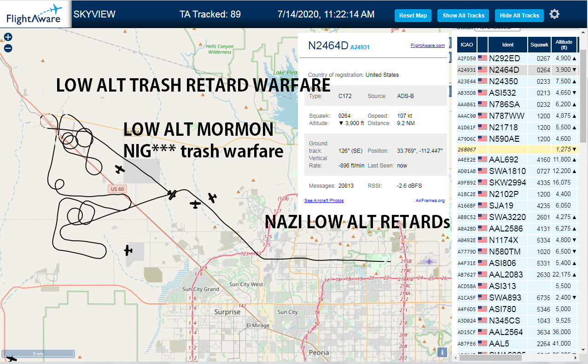Select the ASI313 aircraft row
Screen dimensions: 588x364
coord(517,286)
